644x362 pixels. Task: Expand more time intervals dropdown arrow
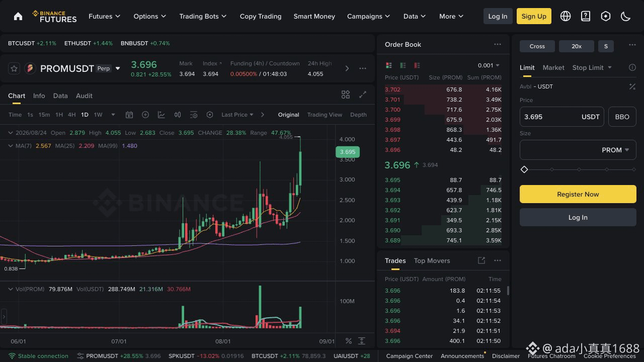tap(113, 115)
